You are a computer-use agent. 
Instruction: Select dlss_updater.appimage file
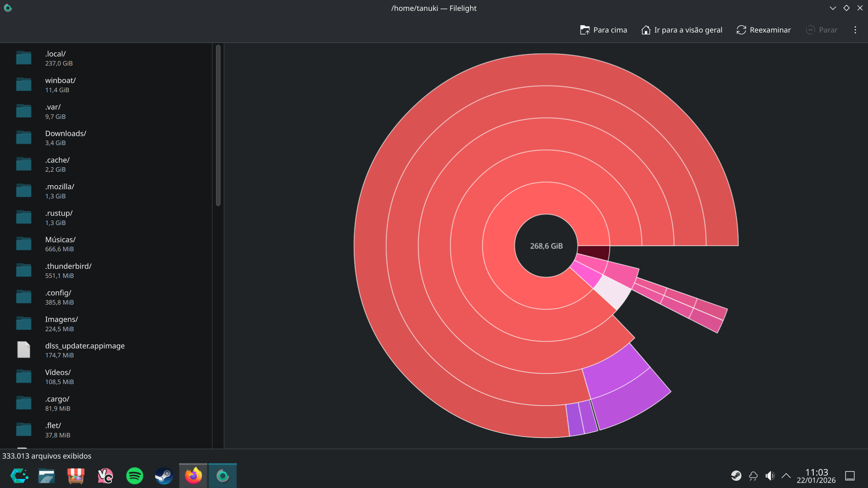click(85, 350)
